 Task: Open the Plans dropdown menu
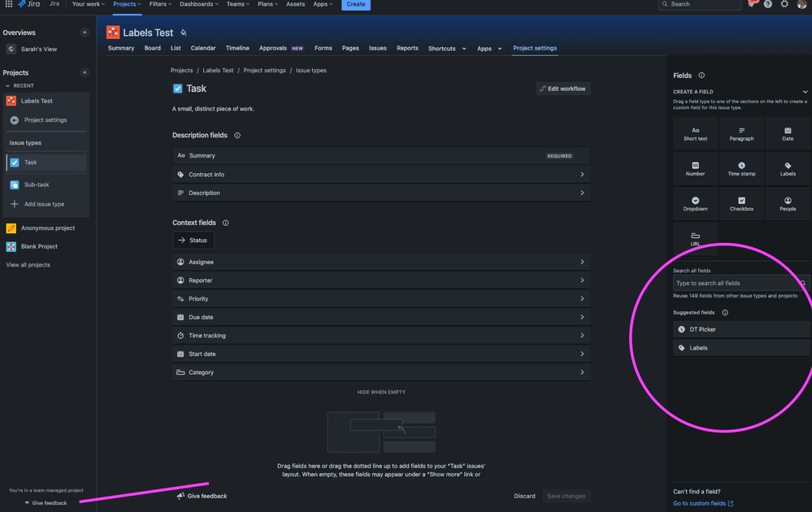[x=267, y=4]
